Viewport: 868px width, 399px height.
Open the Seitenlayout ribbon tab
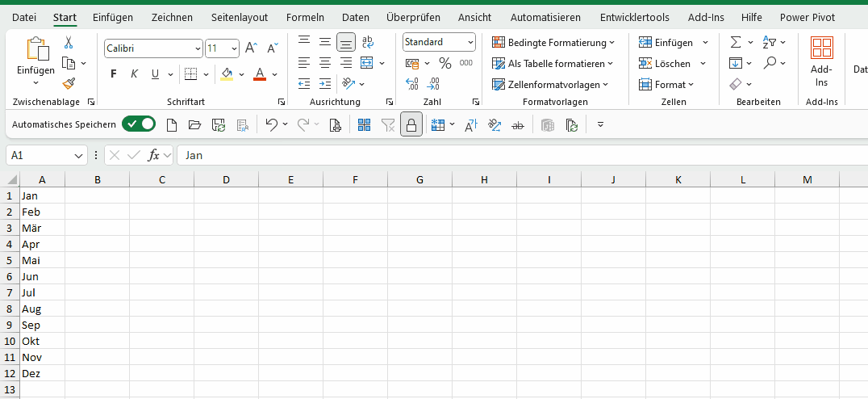(240, 17)
